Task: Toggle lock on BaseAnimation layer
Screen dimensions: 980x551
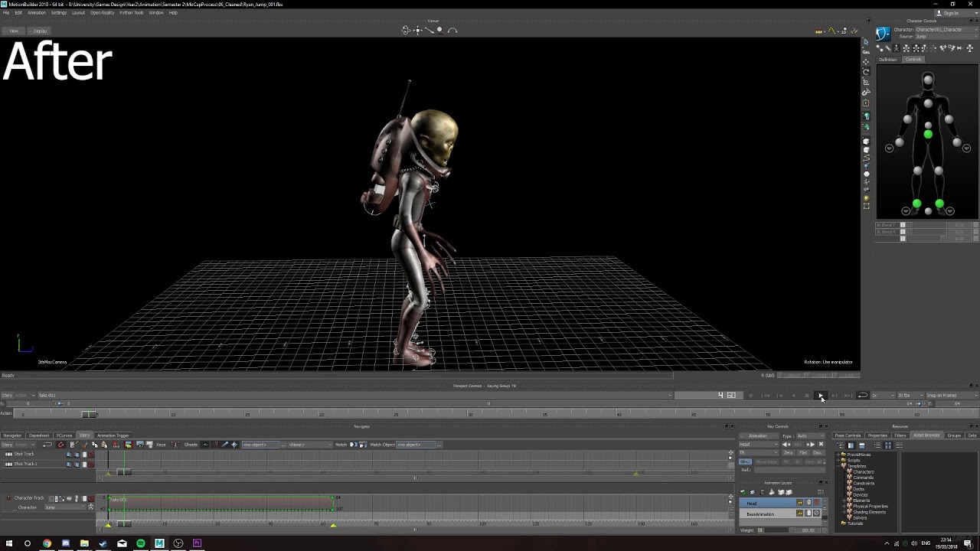Action: click(799, 514)
